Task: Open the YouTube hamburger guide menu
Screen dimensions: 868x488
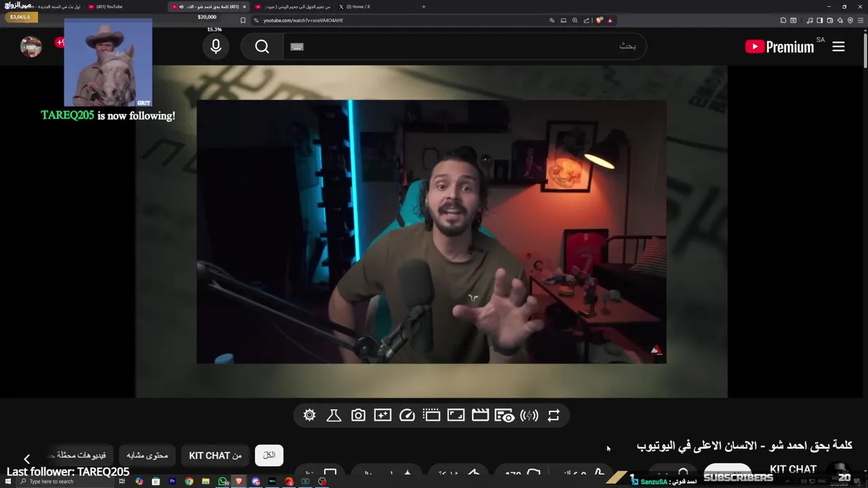Action: 839,47
